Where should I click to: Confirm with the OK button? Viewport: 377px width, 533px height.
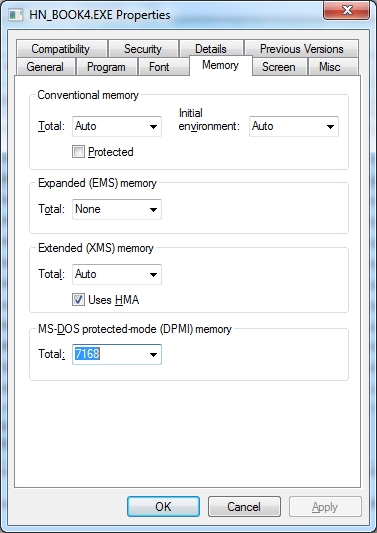pos(164,506)
